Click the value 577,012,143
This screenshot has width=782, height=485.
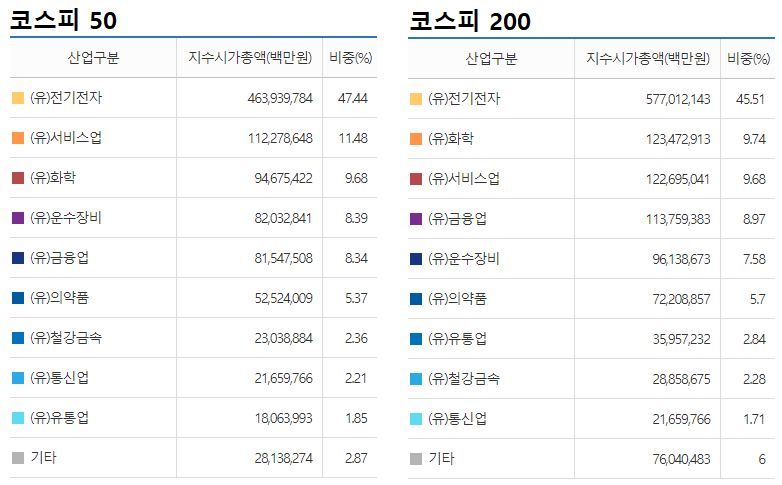(x=678, y=99)
